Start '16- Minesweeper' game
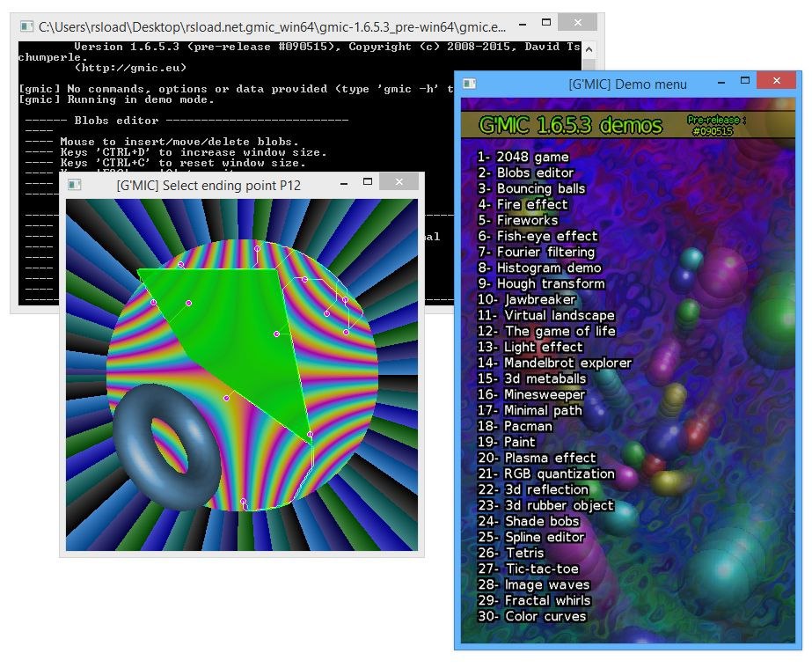 pos(531,394)
